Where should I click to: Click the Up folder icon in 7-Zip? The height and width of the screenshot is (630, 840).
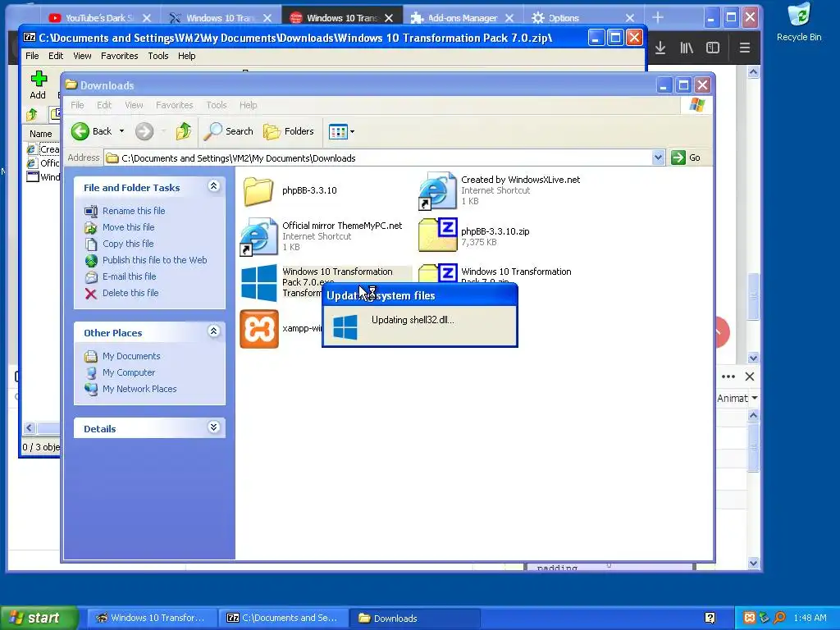[32, 114]
